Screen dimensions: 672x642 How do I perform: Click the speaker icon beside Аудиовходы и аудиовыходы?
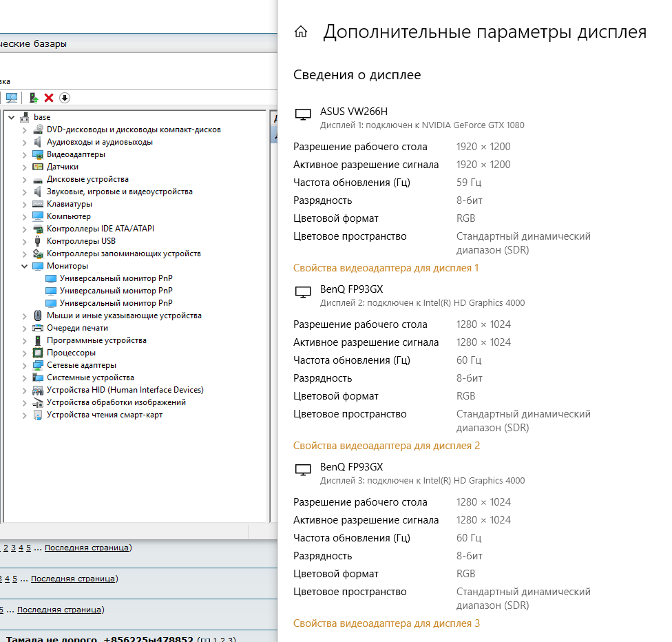point(38,141)
